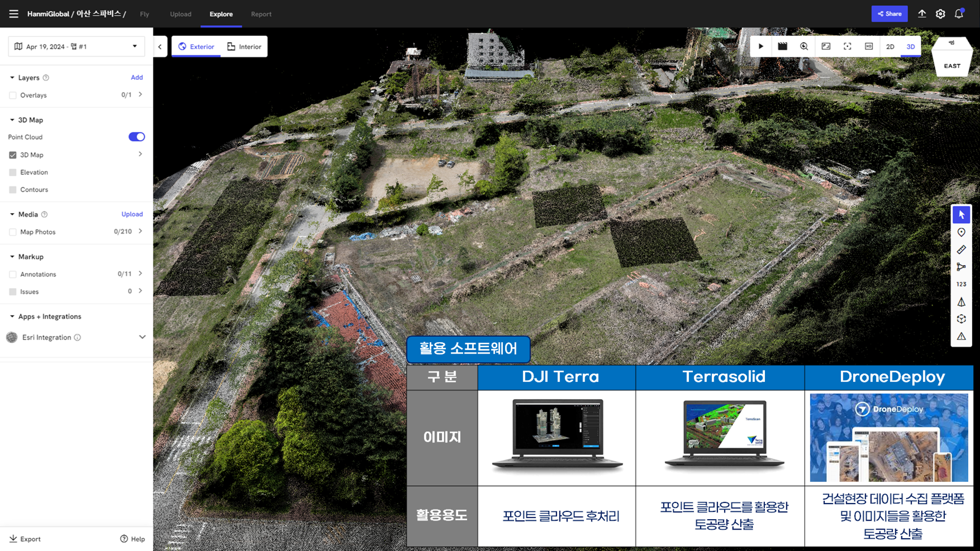
Task: Switch to the Explore tab
Action: (221, 14)
